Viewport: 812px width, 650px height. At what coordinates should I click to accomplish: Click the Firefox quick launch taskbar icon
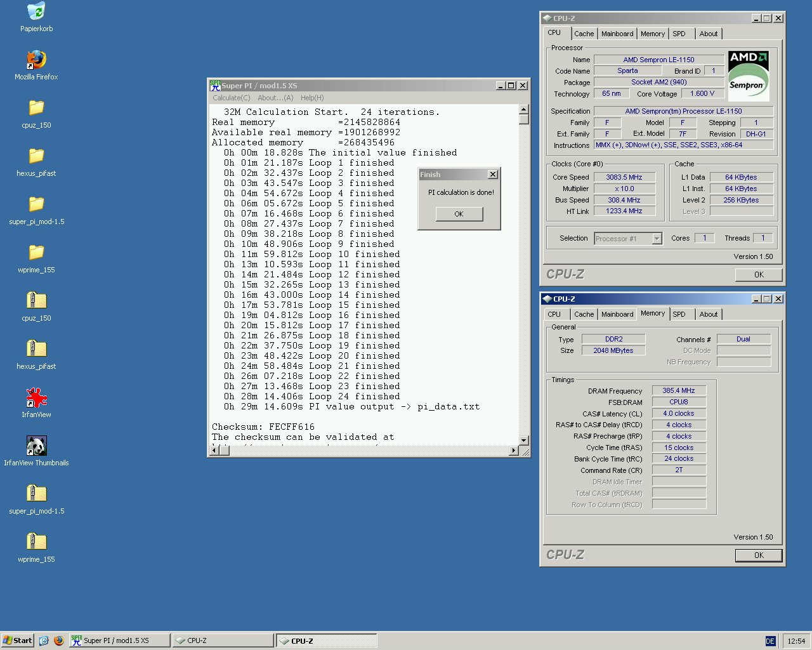point(59,640)
